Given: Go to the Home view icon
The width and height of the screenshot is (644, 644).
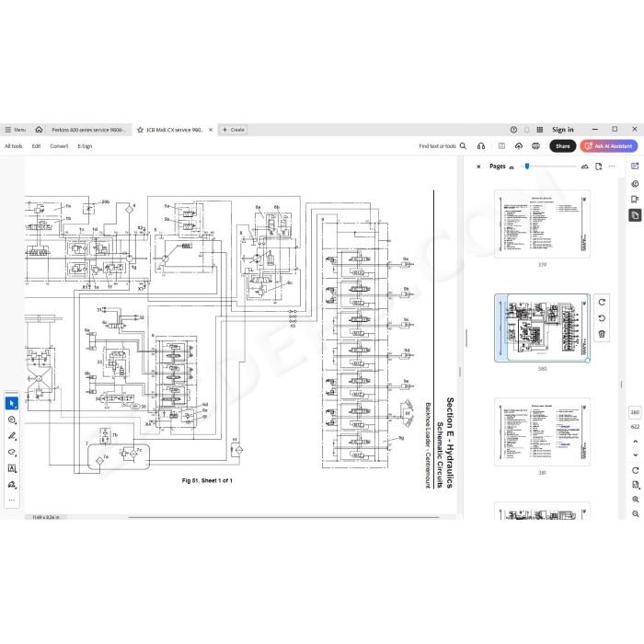Looking at the screenshot, I should click(39, 130).
